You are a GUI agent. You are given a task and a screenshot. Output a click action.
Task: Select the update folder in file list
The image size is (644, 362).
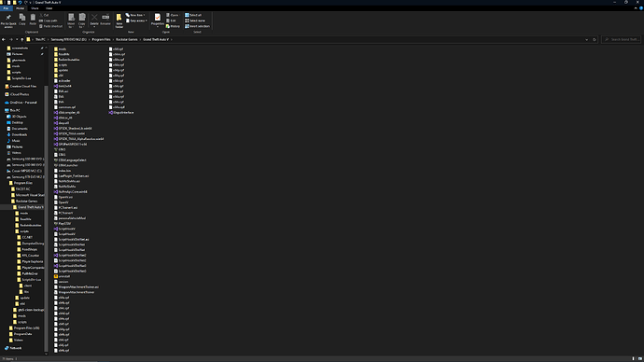pos(62,70)
